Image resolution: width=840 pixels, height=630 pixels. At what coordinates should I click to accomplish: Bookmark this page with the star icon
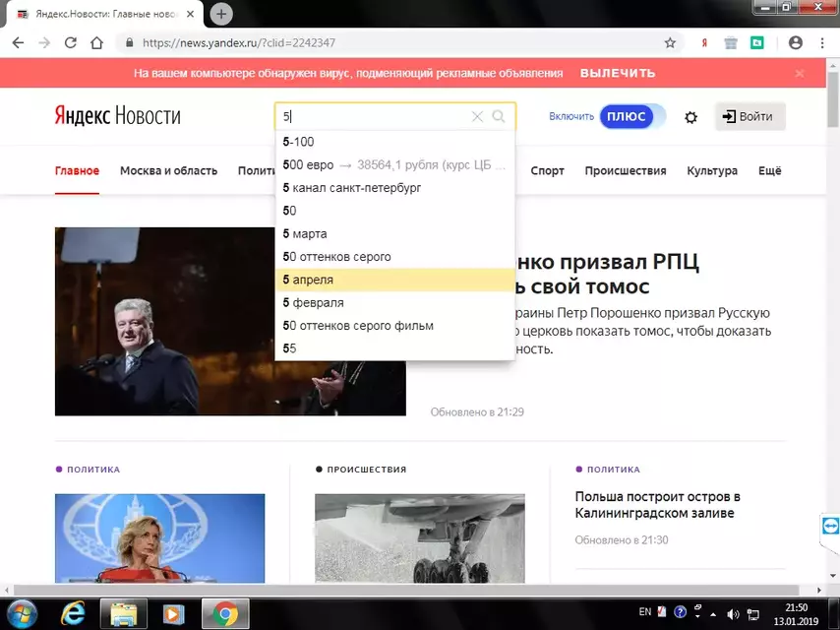click(x=670, y=43)
